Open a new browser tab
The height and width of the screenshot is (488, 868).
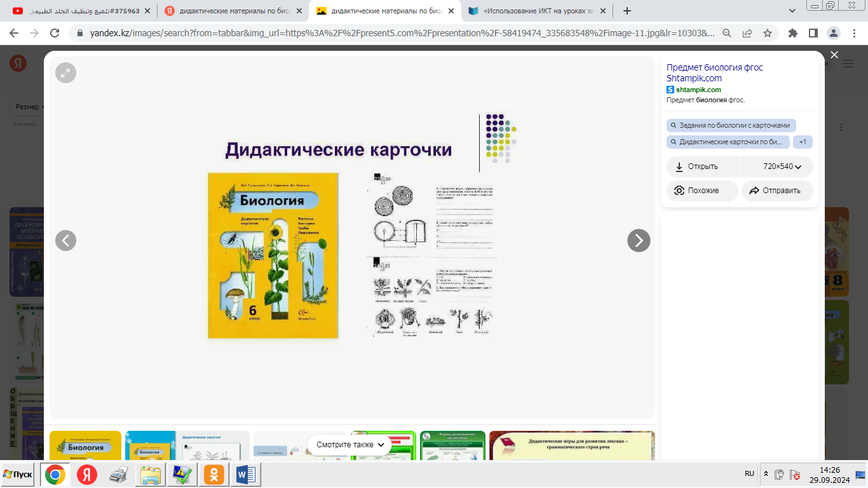pos(627,11)
